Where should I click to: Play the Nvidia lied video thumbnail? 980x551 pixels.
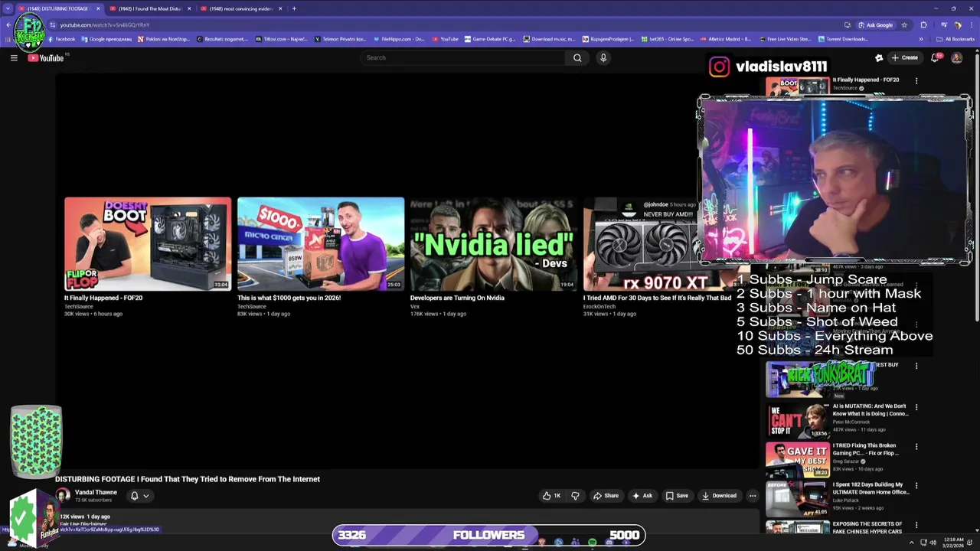pos(494,244)
